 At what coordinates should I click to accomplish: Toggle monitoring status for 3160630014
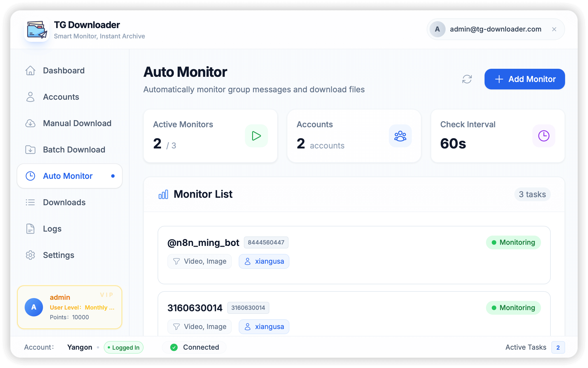pos(513,308)
